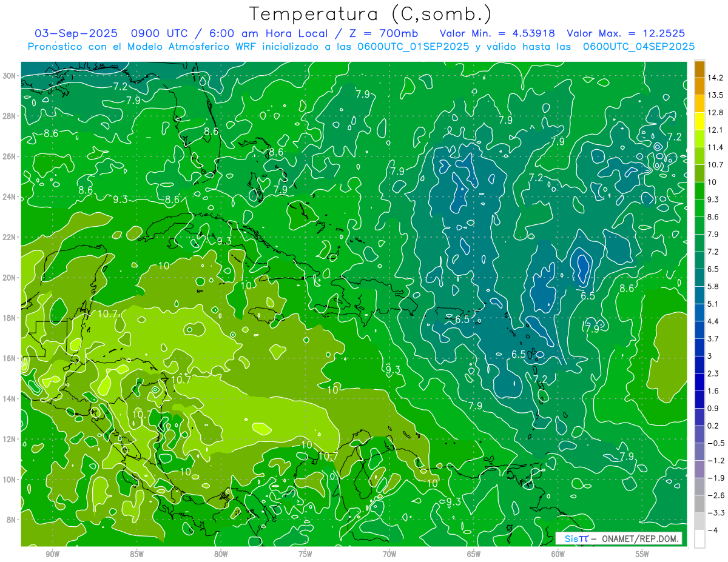Click the -3.3 value on the color legend
Screen dimensions: 728x562
[x=715, y=513]
